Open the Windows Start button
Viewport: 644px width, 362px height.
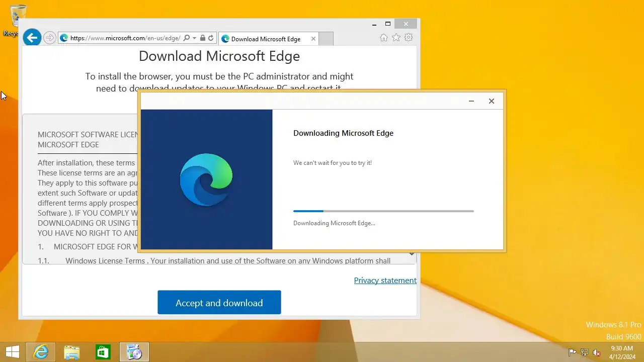pos(12,352)
